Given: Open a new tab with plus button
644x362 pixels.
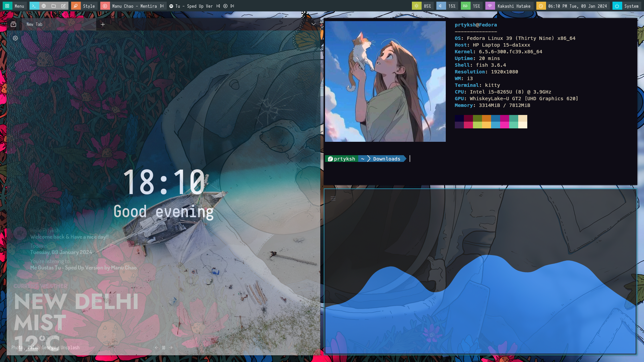Looking at the screenshot, I should coord(103,24).
